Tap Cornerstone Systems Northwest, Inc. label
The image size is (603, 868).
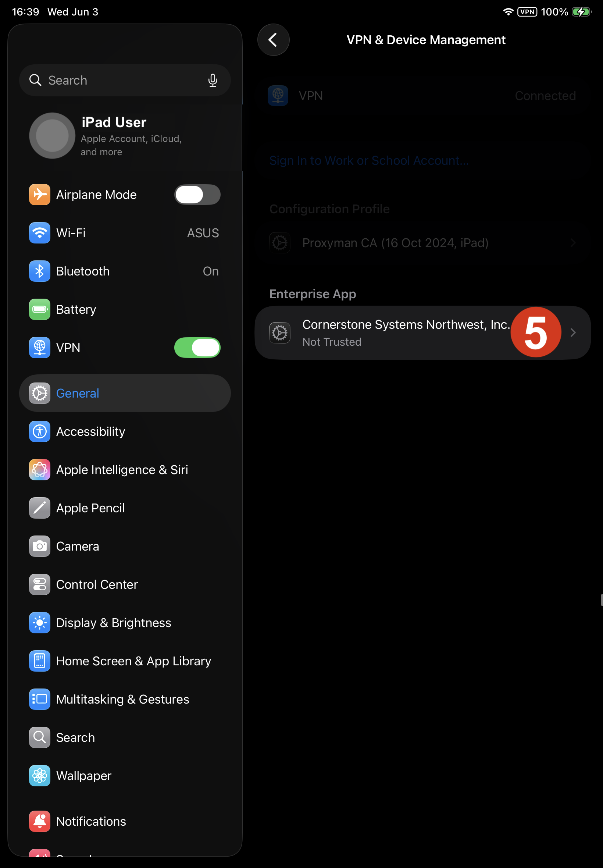click(407, 325)
